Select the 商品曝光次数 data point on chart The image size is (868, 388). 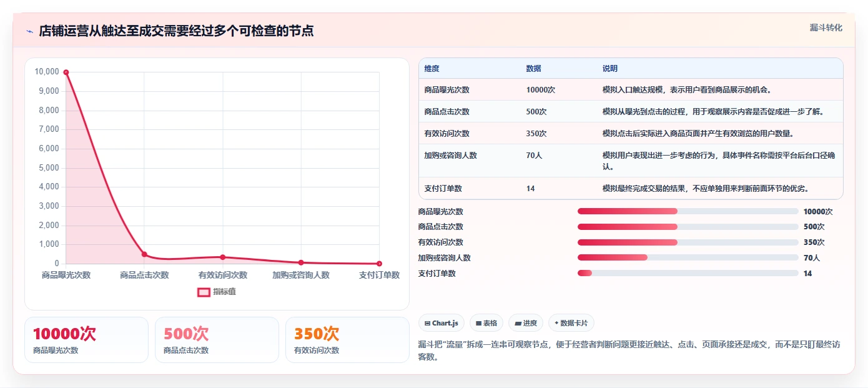click(x=66, y=72)
